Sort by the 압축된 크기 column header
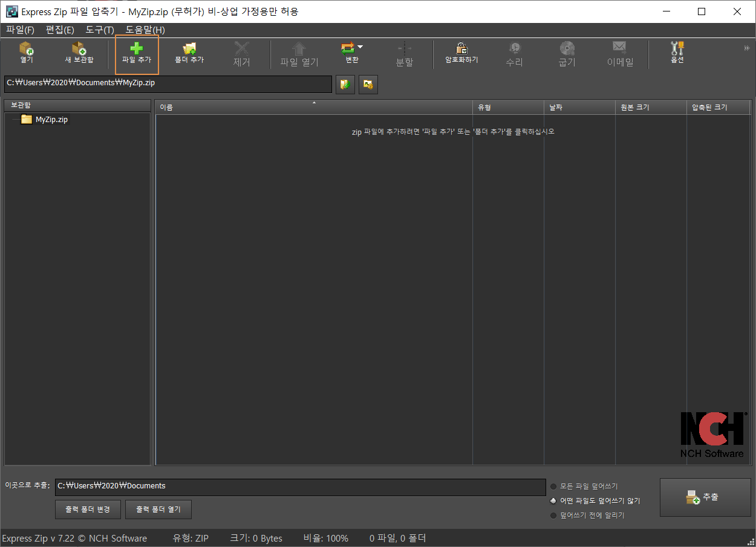Image resolution: width=756 pixels, height=547 pixels. tap(718, 107)
